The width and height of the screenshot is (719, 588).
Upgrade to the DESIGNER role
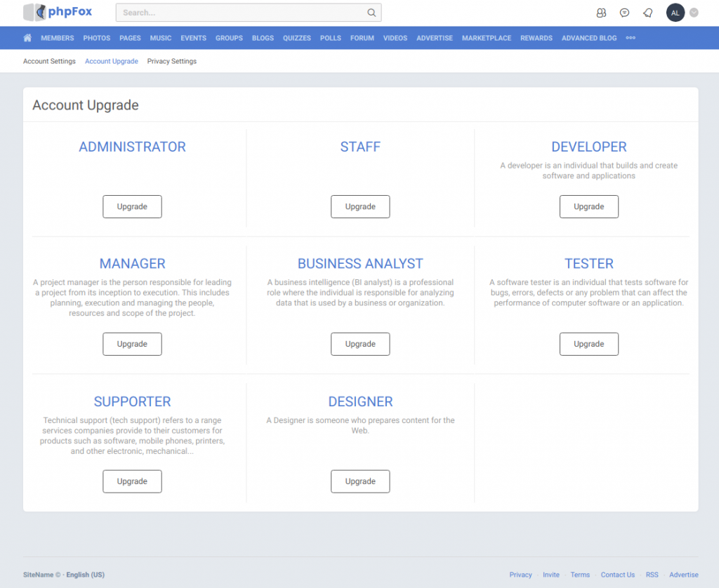pyautogui.click(x=360, y=481)
